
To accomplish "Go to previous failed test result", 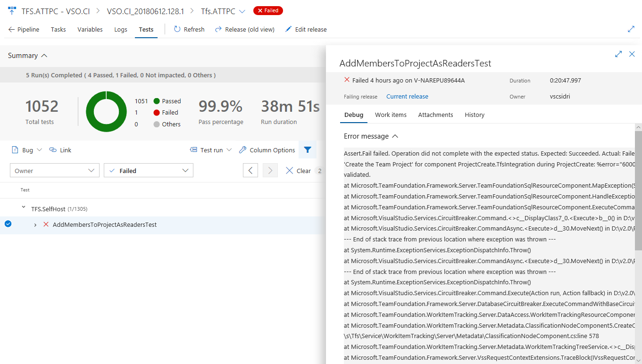I will pos(250,171).
